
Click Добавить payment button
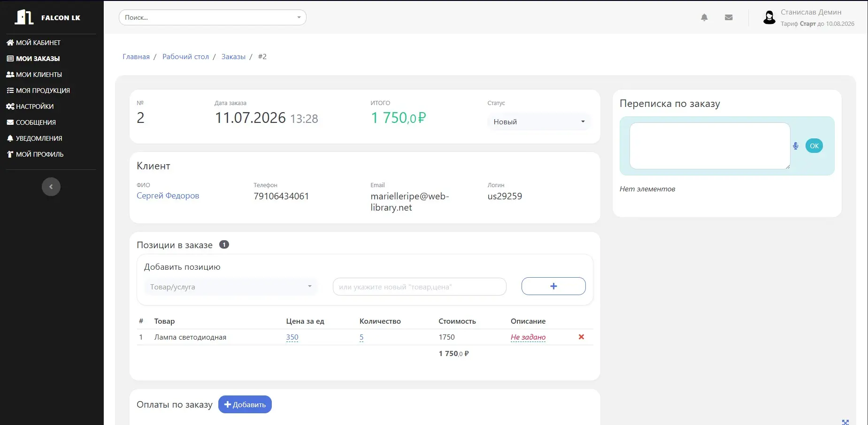[245, 404]
